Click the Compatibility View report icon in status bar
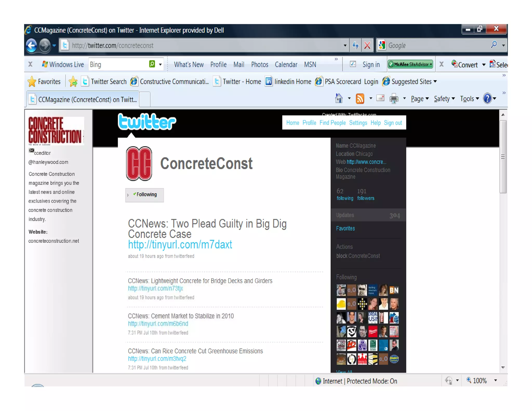 (x=449, y=381)
